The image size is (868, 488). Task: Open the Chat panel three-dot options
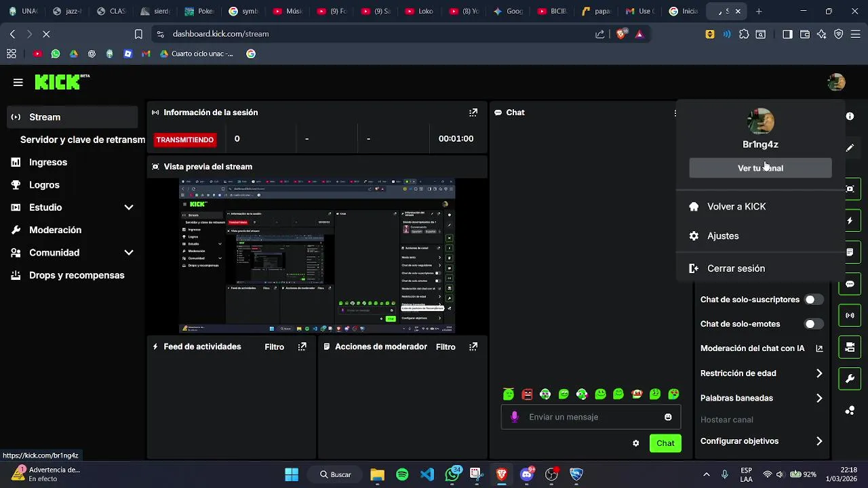pos(675,113)
